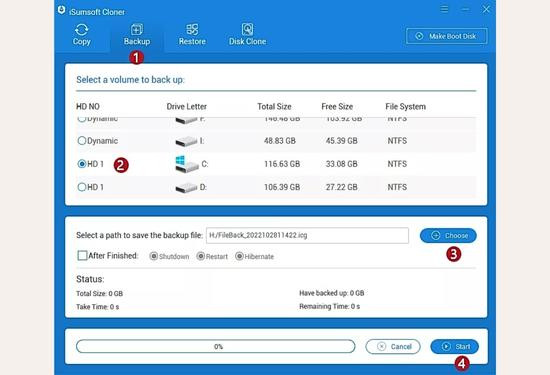Click the 33.08 GB free size cell
Image resolution: width=550 pixels, height=375 pixels.
point(342,164)
